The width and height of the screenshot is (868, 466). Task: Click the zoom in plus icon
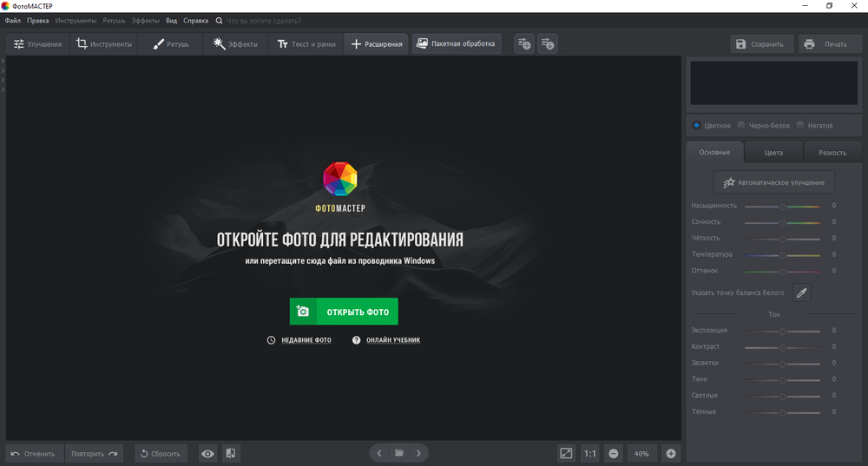[x=671, y=454]
